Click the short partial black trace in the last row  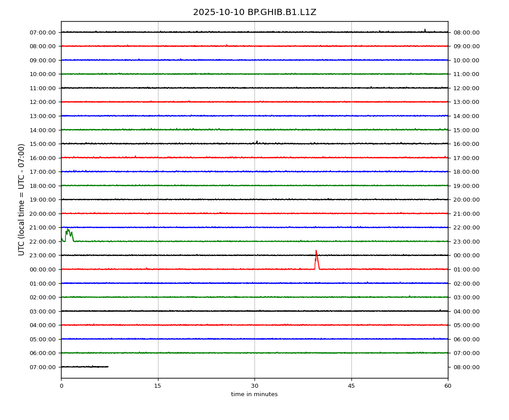click(84, 367)
